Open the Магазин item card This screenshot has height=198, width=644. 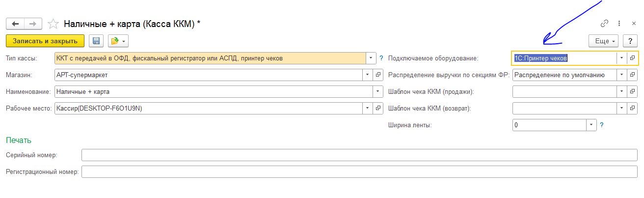378,75
